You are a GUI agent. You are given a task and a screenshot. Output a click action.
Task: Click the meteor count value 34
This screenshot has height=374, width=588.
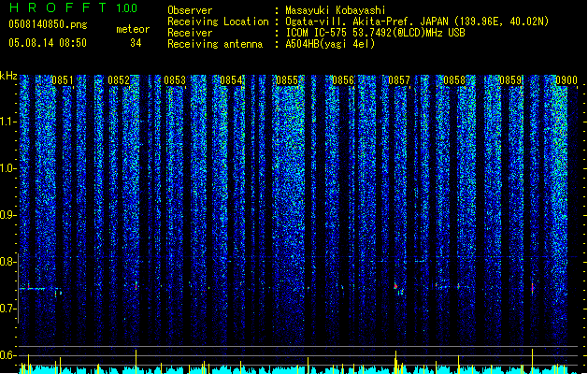point(136,43)
